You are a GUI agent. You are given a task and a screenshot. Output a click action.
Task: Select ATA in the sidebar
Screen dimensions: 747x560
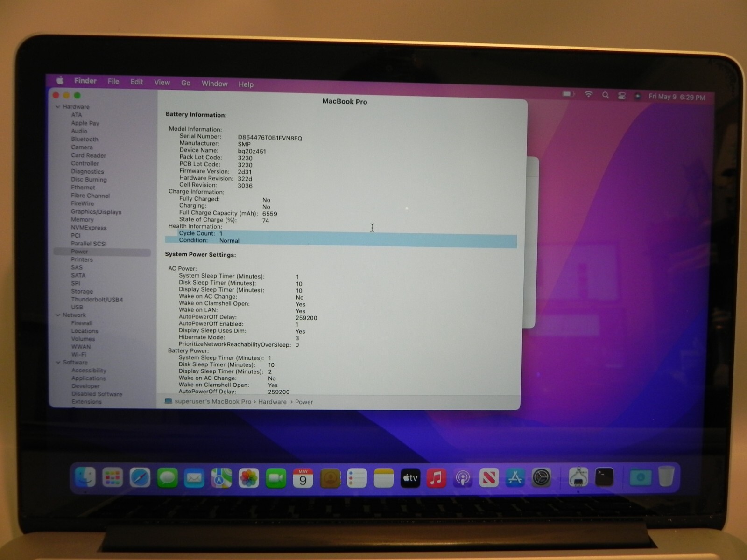click(77, 115)
